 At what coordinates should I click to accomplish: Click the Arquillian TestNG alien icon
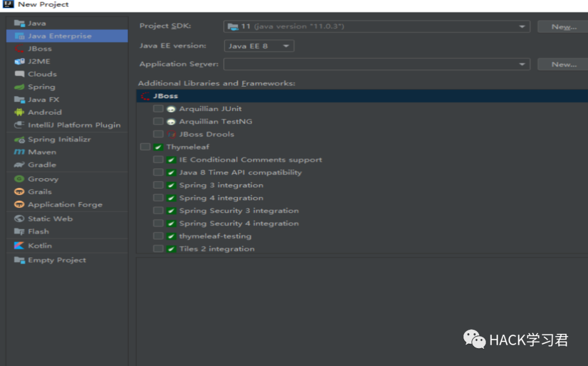[x=171, y=122]
